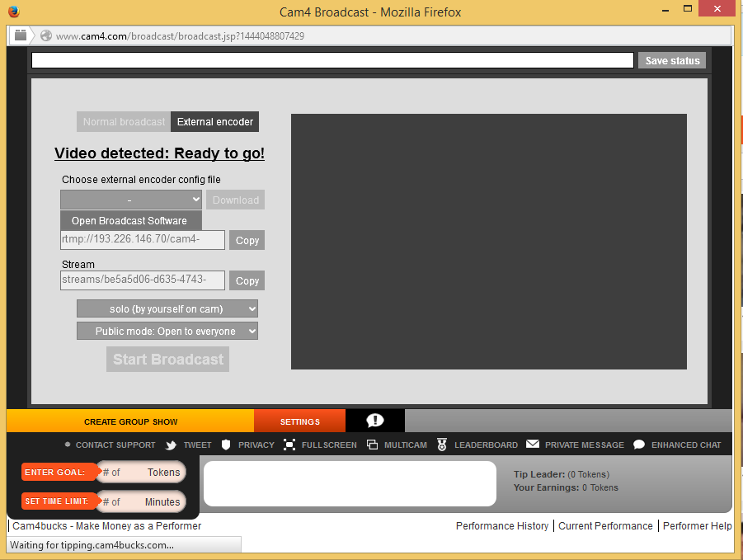Image resolution: width=743 pixels, height=560 pixels.
Task: Click the Twitter bird Tweet icon
Action: point(171,445)
